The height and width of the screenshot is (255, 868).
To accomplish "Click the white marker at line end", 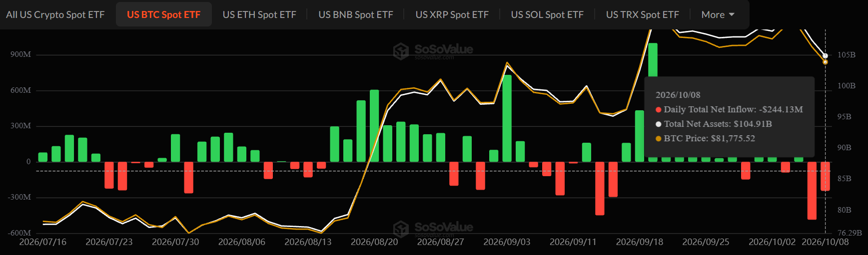I will coord(826,56).
